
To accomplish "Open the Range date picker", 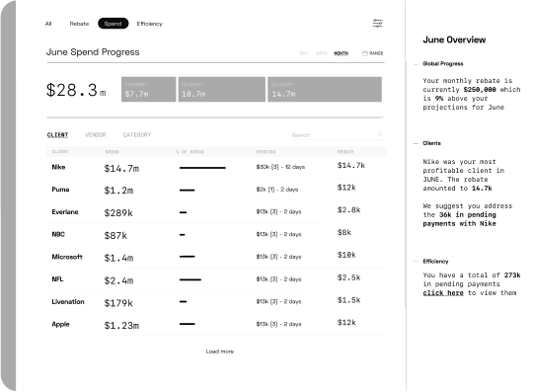I will point(372,53).
